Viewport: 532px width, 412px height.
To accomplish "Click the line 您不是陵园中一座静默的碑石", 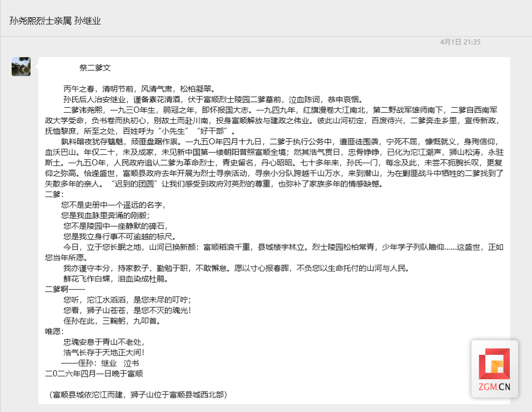I will point(115,226).
